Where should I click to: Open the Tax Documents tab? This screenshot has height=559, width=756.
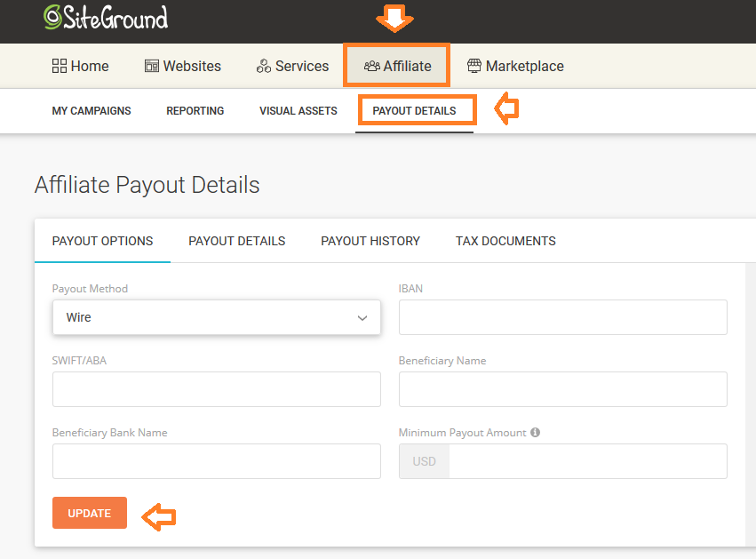point(505,241)
